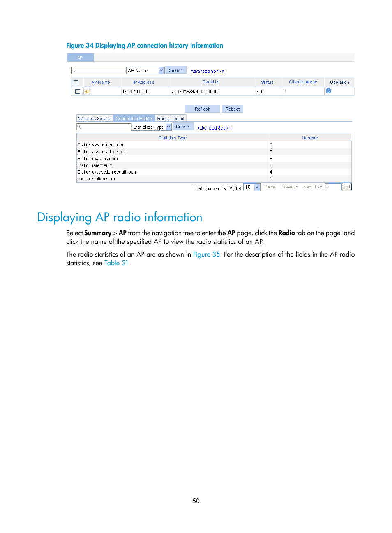The image size is (392, 533).
Task: Sort by AP Name column header
Action: (x=101, y=82)
